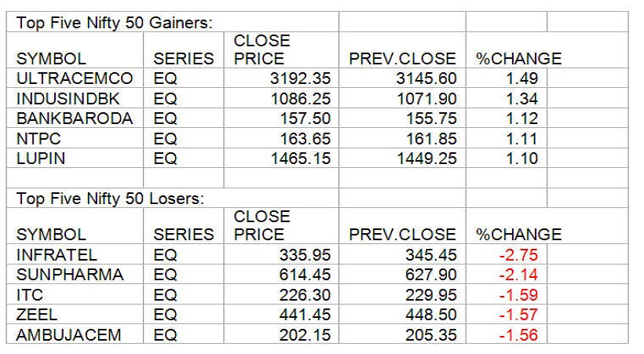Click LUPIN close price 1465.15
This screenshot has height=354, width=644.
(x=300, y=159)
